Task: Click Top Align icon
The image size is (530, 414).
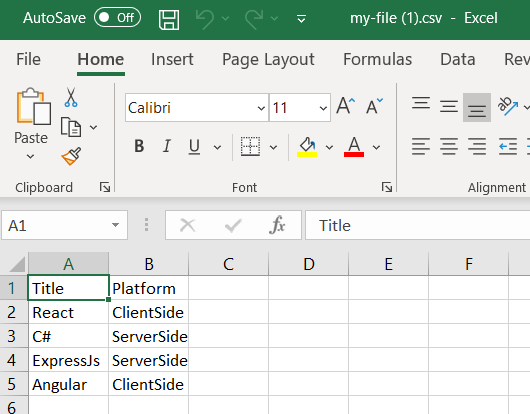Action: pyautogui.click(x=421, y=103)
